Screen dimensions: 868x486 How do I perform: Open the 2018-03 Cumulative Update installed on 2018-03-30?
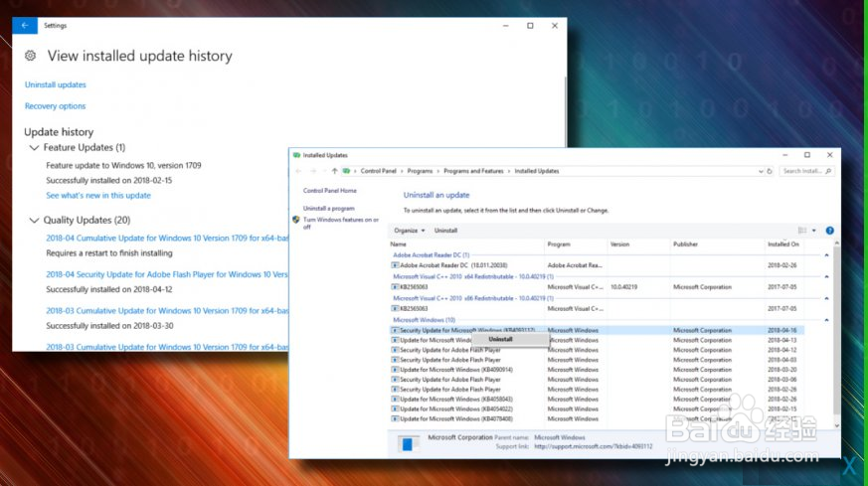[x=167, y=310]
